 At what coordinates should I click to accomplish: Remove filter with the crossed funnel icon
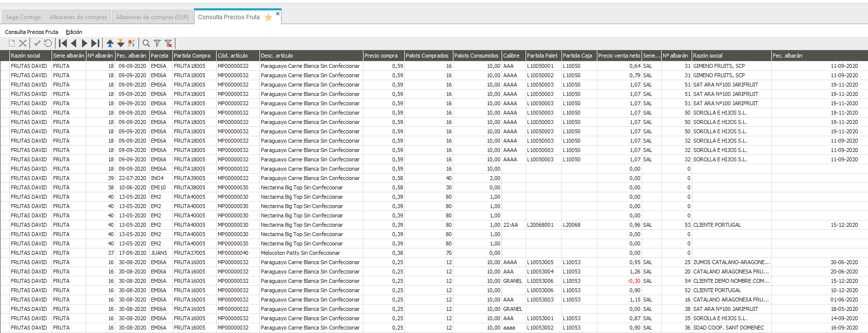point(168,43)
